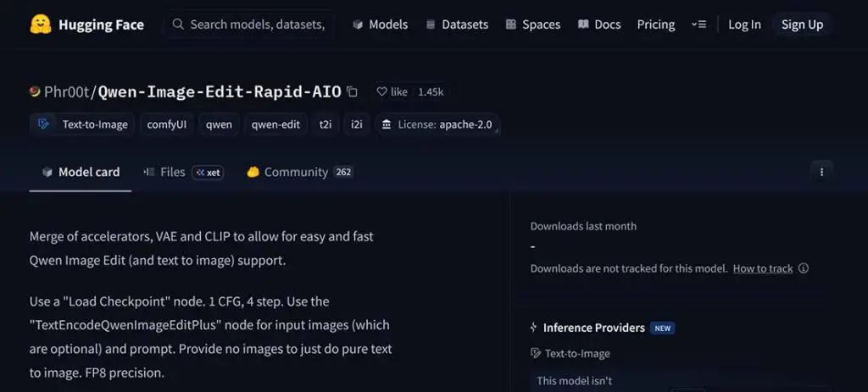
Task: Open the Qwen-Image-Edit-Rapid-AIO model title link
Action: [220, 91]
